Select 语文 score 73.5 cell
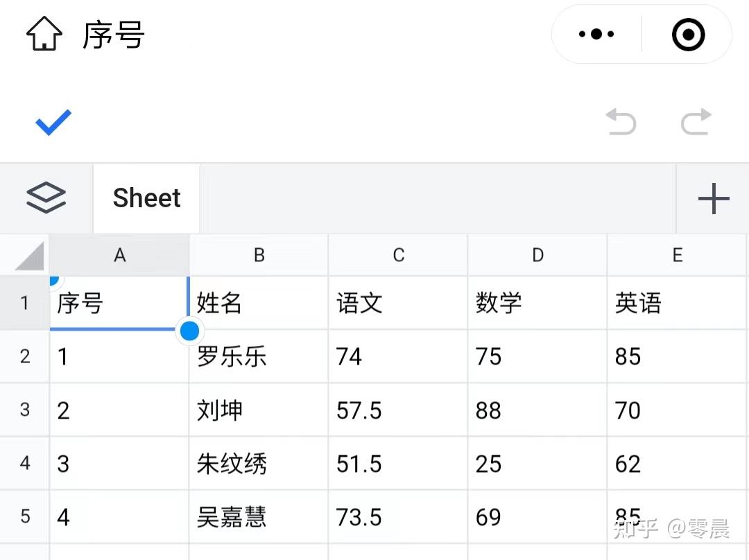Image resolution: width=749 pixels, height=560 pixels. (398, 516)
